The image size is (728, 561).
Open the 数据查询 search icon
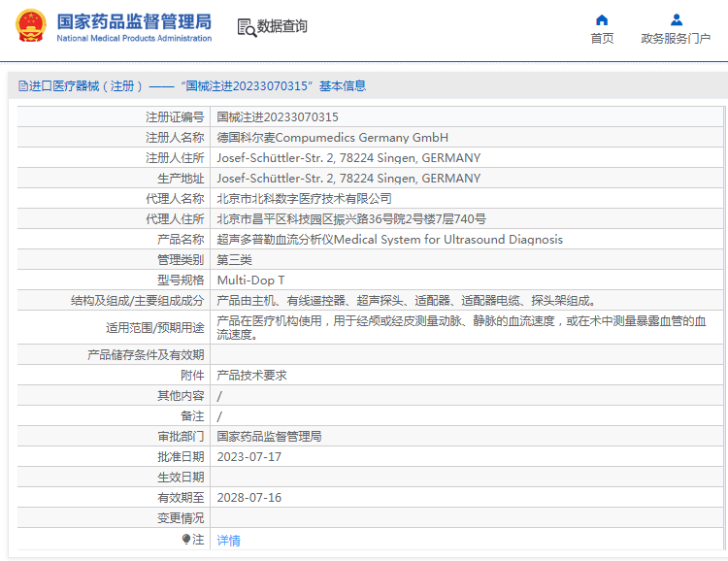(x=247, y=27)
